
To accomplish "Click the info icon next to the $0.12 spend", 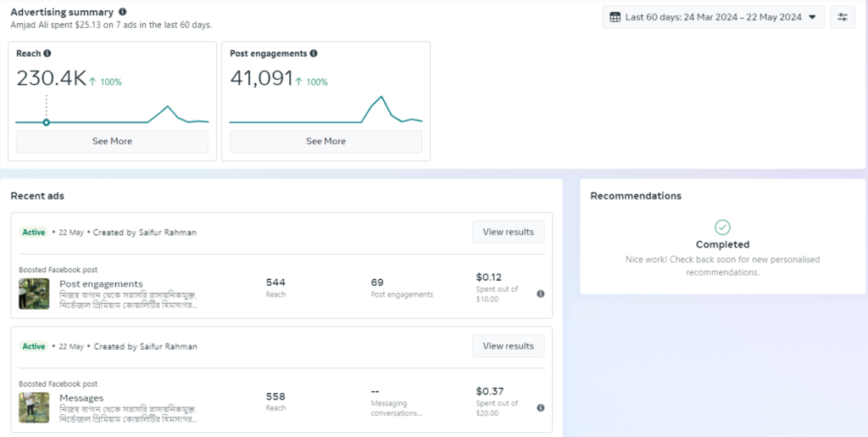I will [x=541, y=294].
